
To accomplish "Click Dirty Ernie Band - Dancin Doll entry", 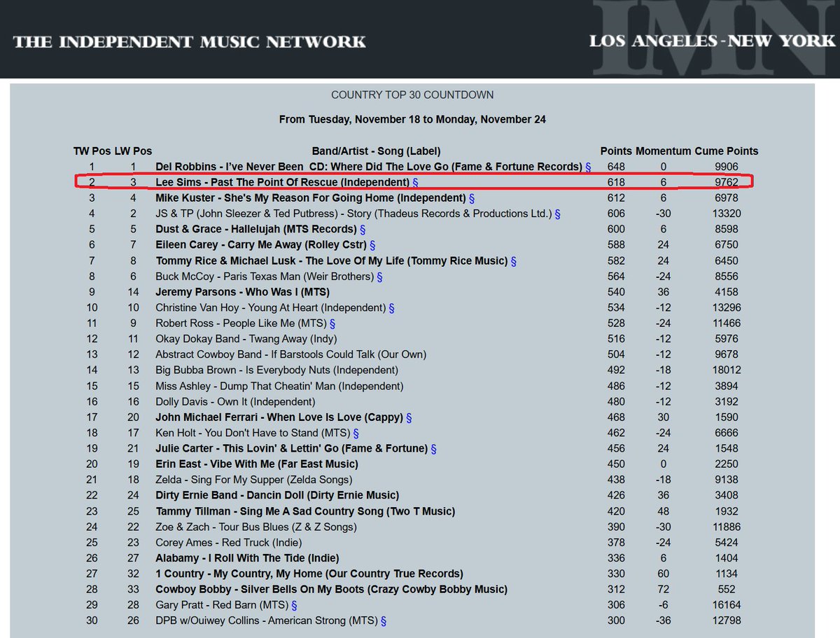I will tap(277, 495).
